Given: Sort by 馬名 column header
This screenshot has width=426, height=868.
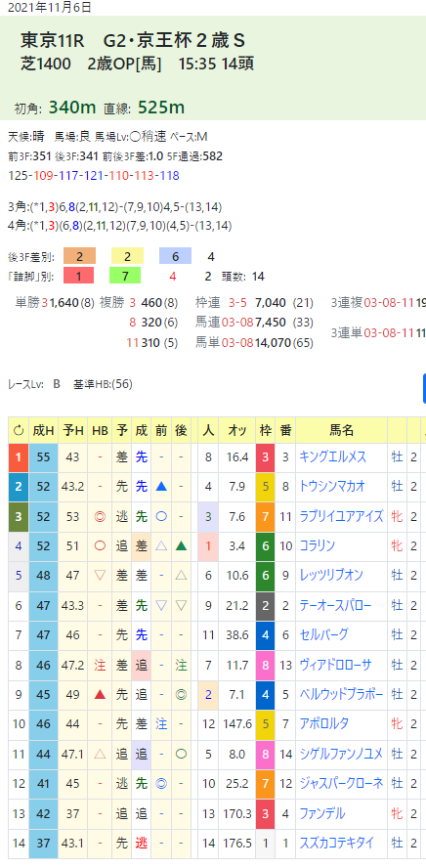Looking at the screenshot, I should coord(341,430).
